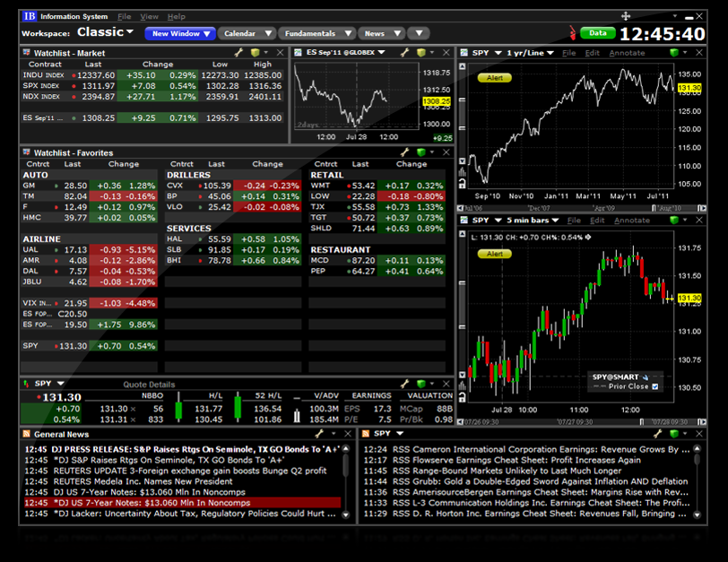Click the cube icon in Watchlist - Market header
The image size is (728, 562).
255,53
